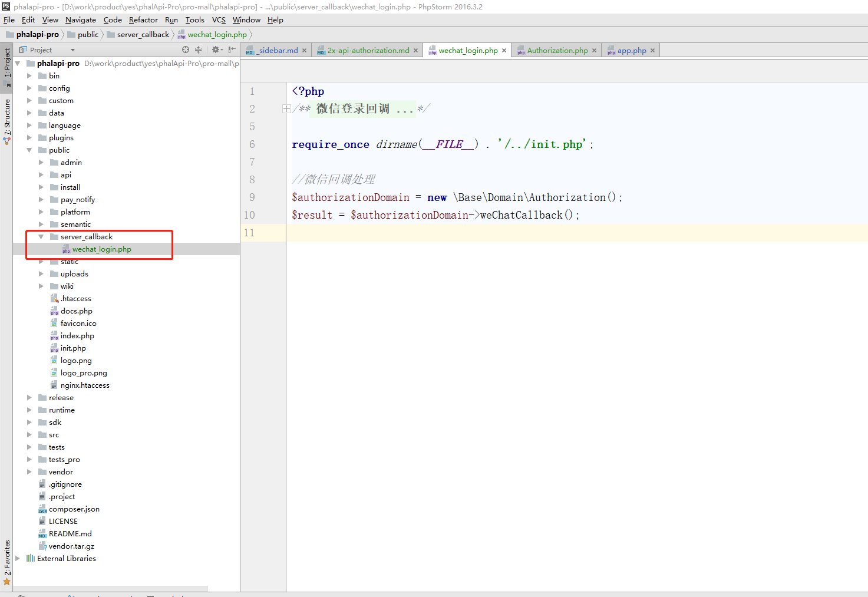Toggle the 1: Project side tab
Image resolution: width=868 pixels, height=597 pixels.
point(7,64)
